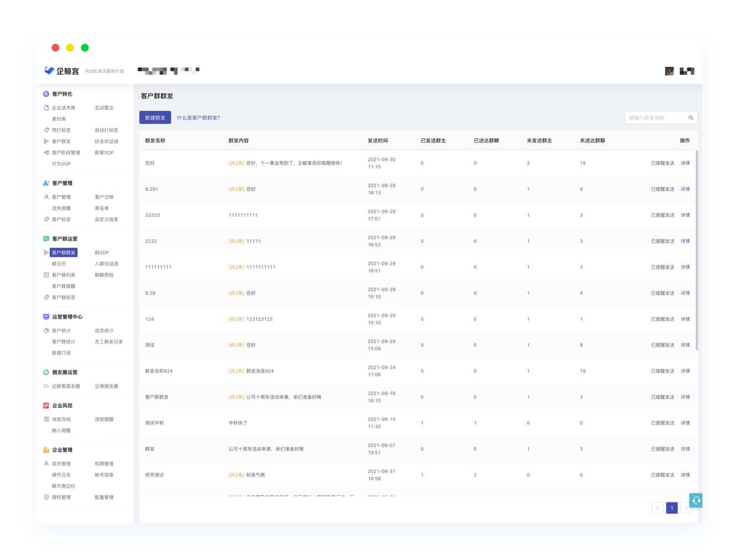Open 群SOP in sidebar
The image size is (739, 560).
(x=102, y=253)
